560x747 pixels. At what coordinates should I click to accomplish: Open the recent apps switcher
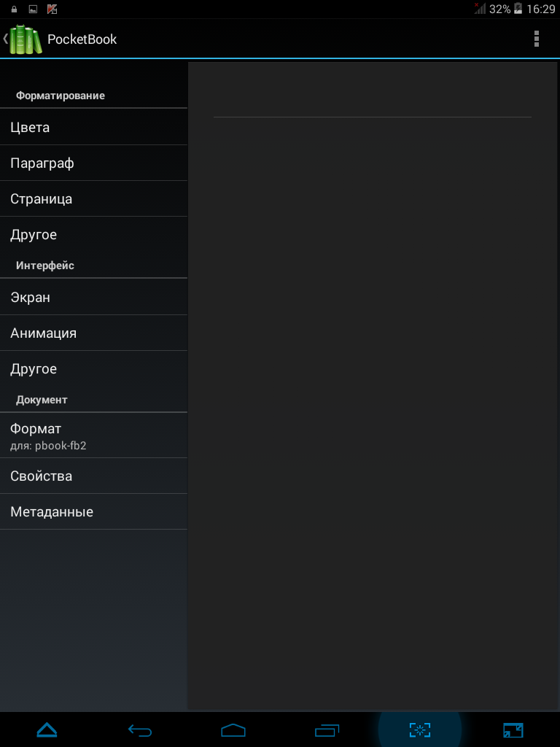327,729
